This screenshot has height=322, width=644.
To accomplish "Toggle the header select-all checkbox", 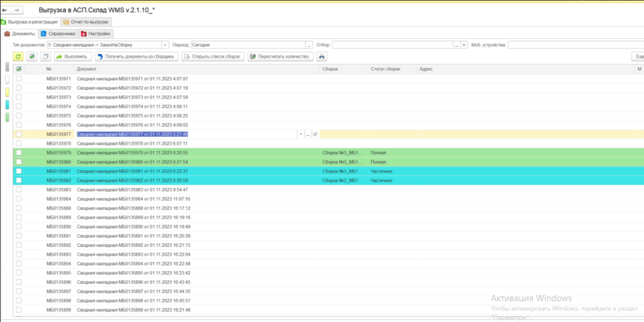I will click(19, 69).
